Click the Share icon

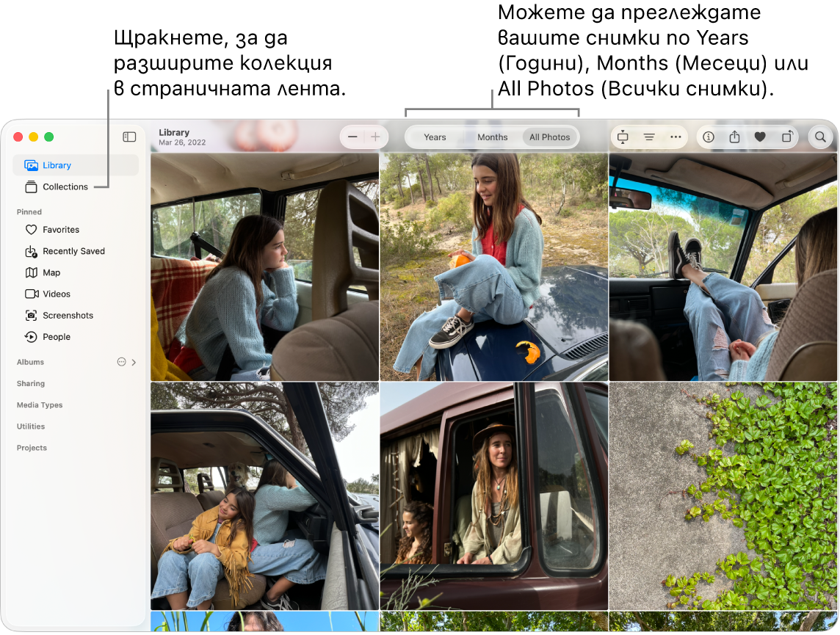click(734, 137)
